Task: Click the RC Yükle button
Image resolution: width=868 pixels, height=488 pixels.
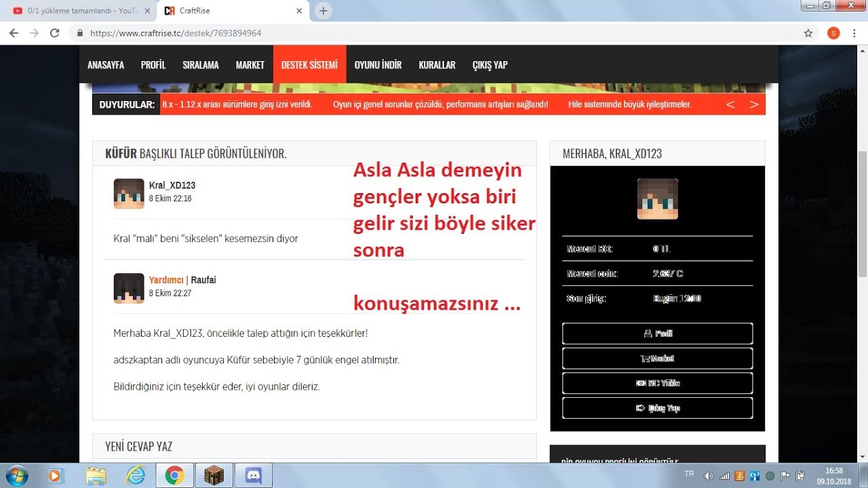Action: [657, 383]
